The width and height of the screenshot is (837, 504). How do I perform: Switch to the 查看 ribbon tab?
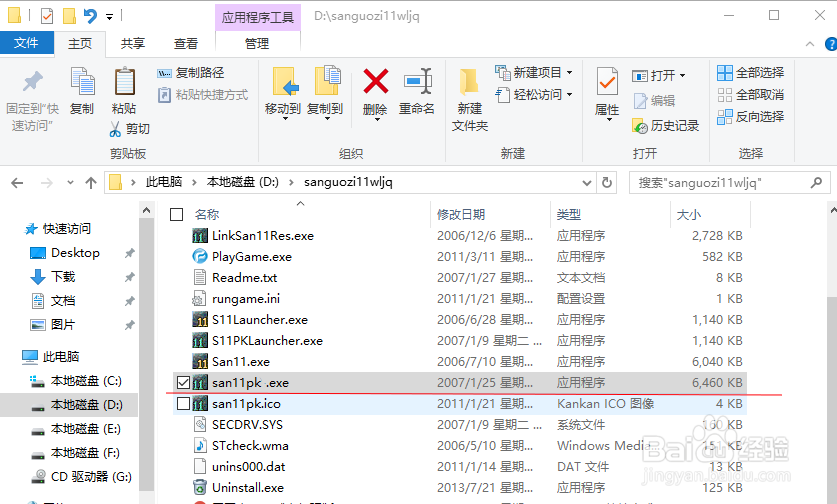click(186, 44)
